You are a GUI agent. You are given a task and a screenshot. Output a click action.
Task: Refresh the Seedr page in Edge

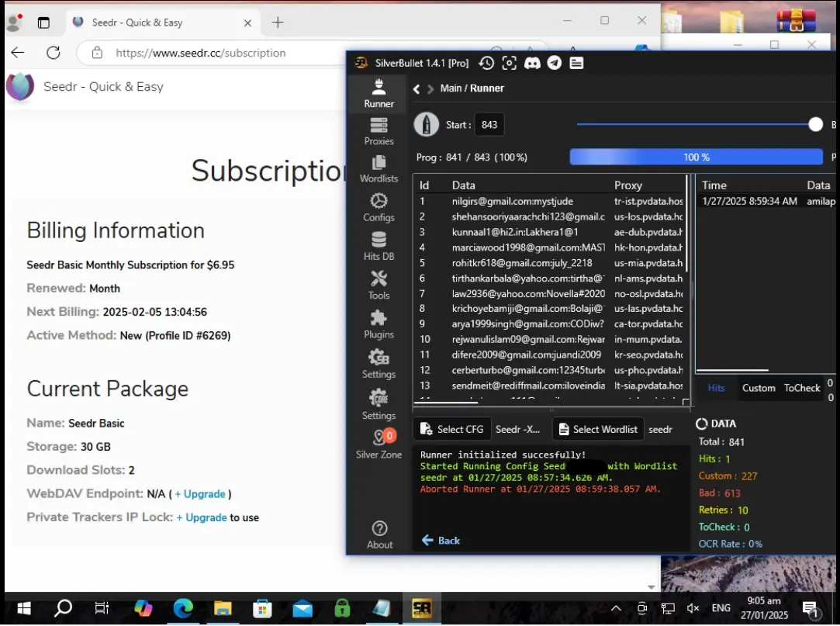click(x=53, y=53)
